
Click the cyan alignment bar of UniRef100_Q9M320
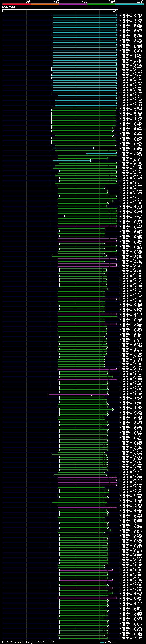pos(85,32)
